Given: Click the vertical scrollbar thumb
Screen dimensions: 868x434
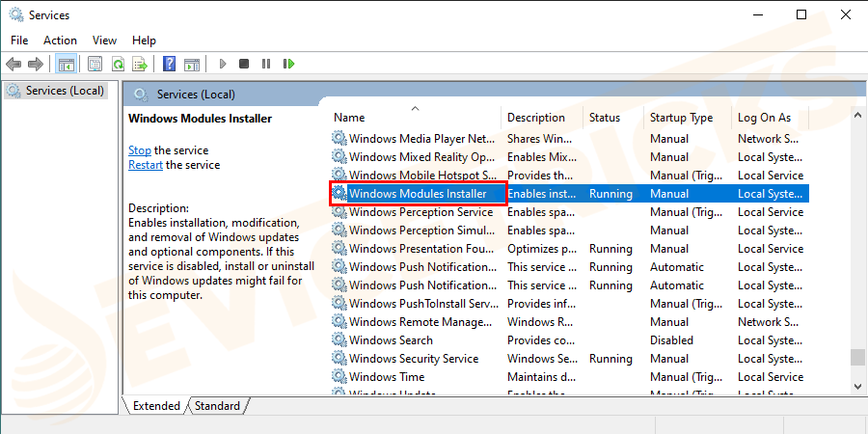Looking at the screenshot, I should pos(857,357).
